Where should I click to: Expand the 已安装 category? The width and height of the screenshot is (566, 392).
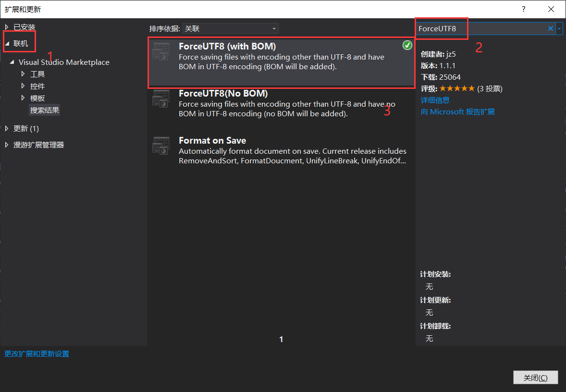(x=7, y=27)
